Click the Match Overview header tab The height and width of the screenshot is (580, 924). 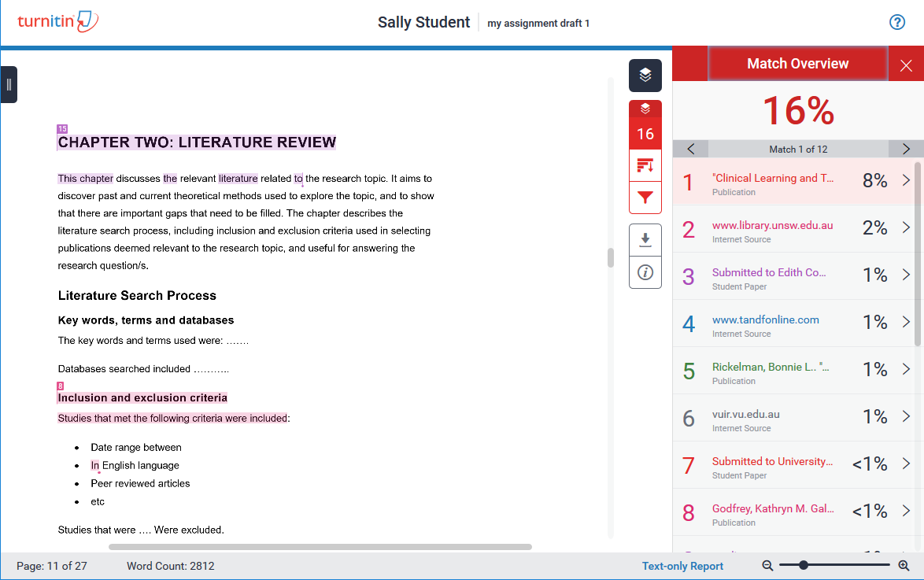tap(798, 64)
